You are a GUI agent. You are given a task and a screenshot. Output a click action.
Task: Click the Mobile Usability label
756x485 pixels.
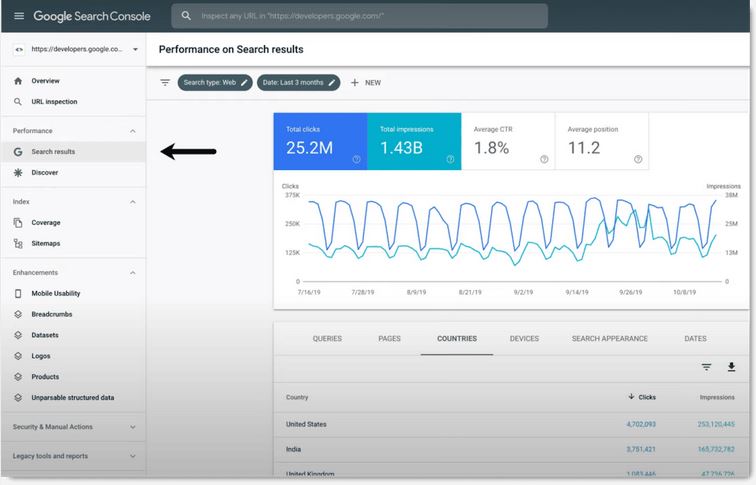[x=55, y=294]
